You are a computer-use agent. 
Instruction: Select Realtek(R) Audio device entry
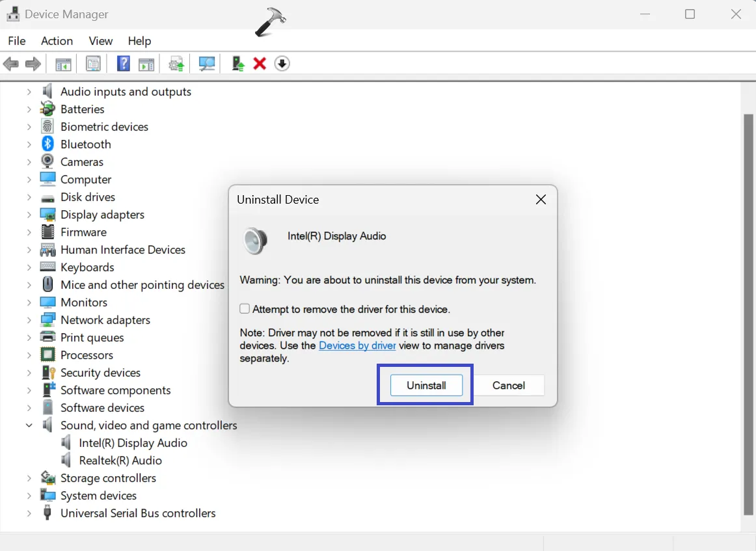click(x=120, y=461)
